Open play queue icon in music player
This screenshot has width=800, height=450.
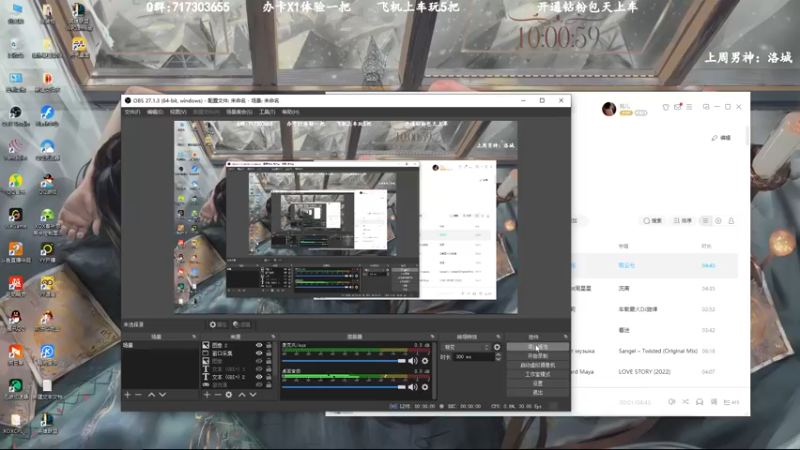(731, 402)
